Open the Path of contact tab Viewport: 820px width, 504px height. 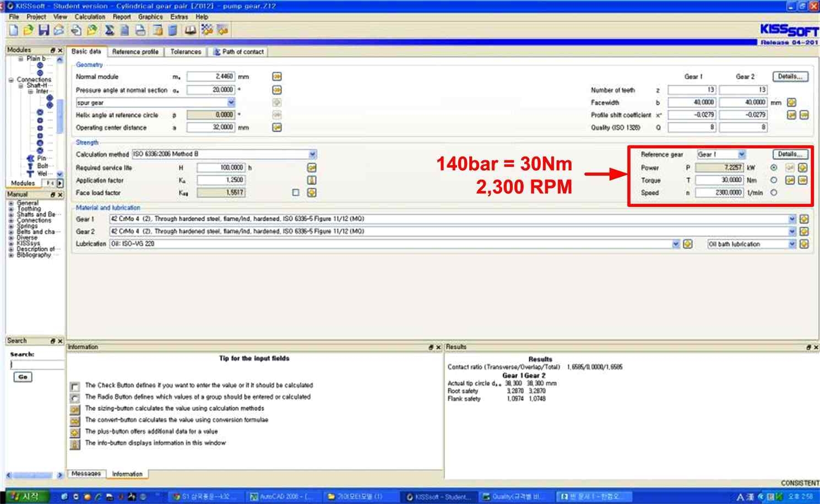click(x=238, y=52)
